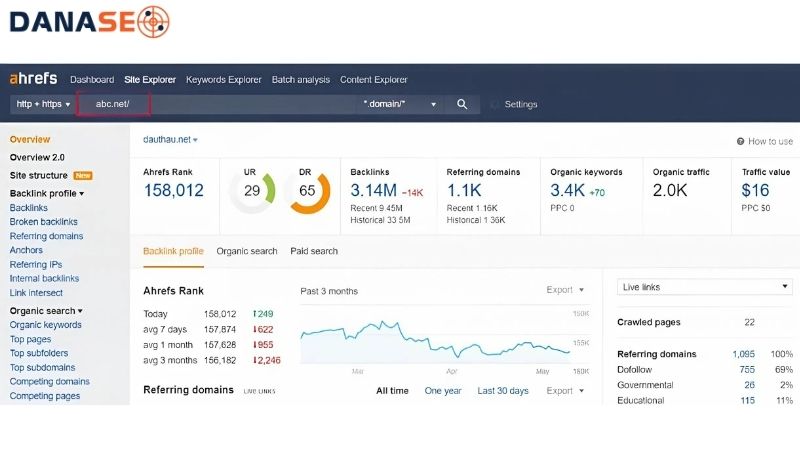
Task: Click the Ahrefs logo
Action: point(33,79)
